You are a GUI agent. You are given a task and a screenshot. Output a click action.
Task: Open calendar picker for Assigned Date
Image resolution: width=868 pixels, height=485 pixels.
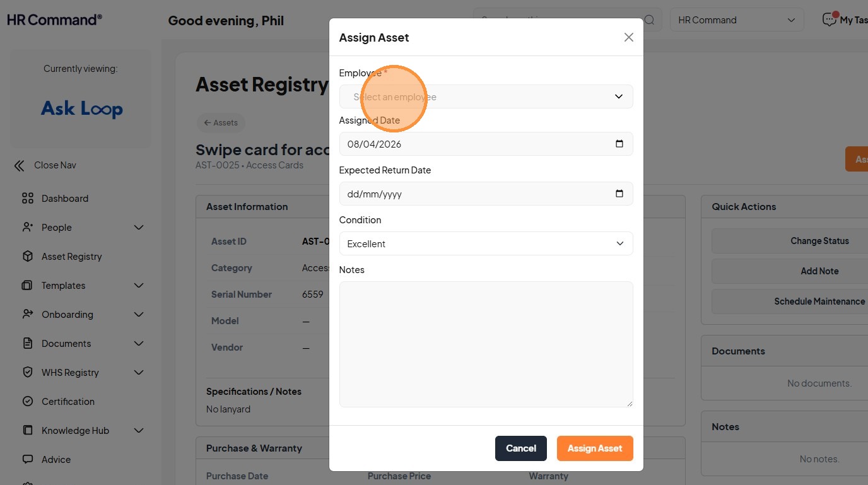click(619, 144)
